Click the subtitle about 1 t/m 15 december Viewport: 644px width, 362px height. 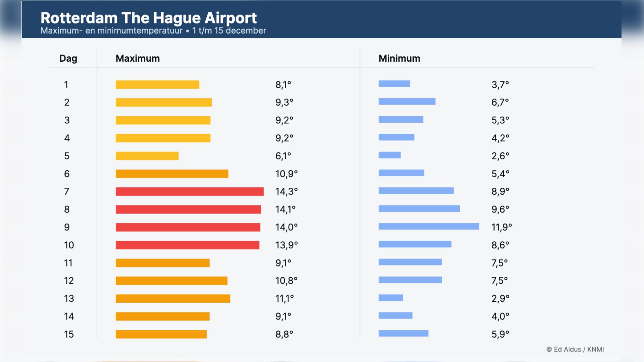pyautogui.click(x=153, y=31)
